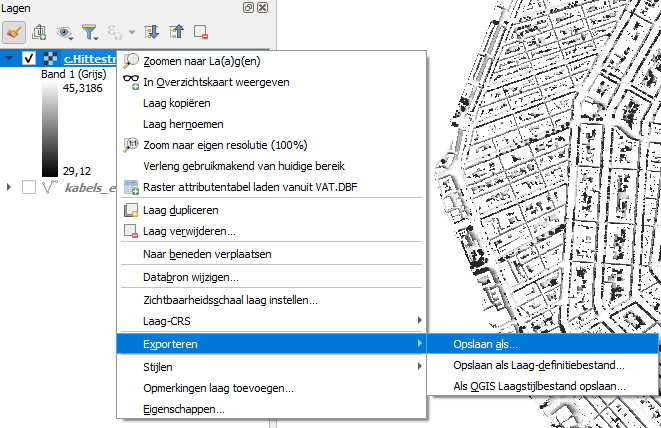Click the Remove Layer/Group toolbar icon
Screen dimensions: 661x428
[201, 32]
